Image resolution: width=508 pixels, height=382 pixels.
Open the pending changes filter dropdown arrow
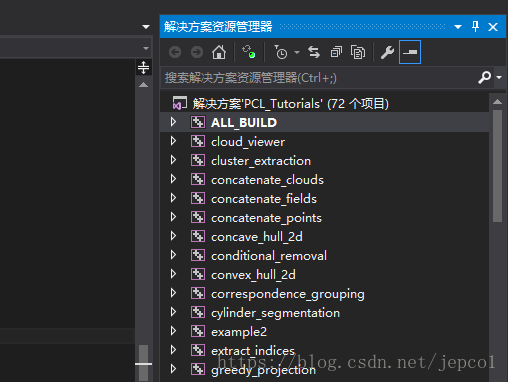point(297,52)
